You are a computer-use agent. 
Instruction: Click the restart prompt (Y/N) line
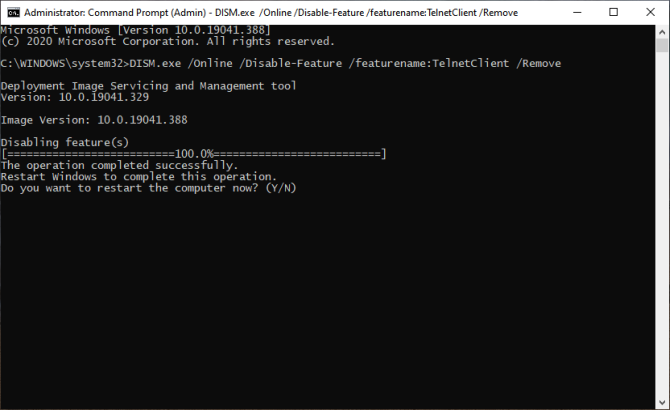click(x=149, y=188)
